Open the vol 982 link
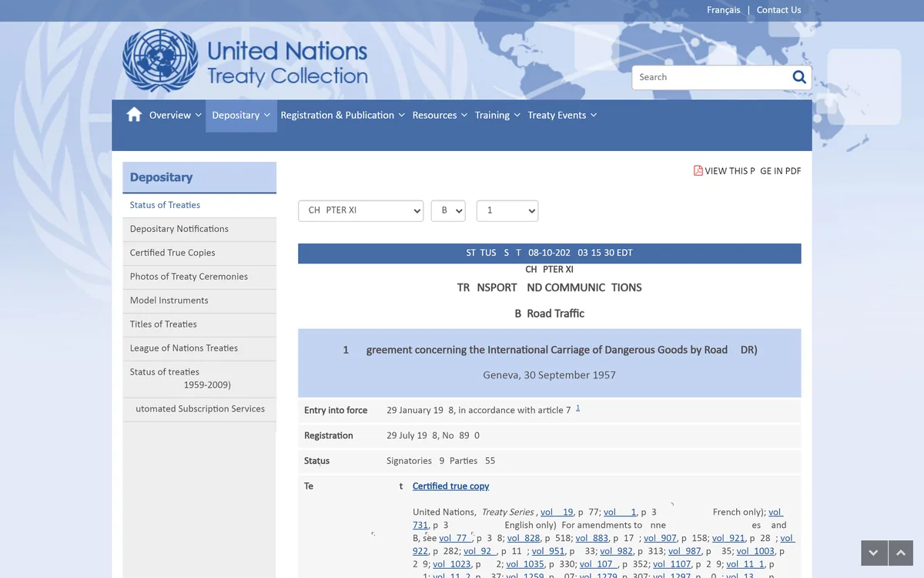924x578 pixels. (x=616, y=552)
